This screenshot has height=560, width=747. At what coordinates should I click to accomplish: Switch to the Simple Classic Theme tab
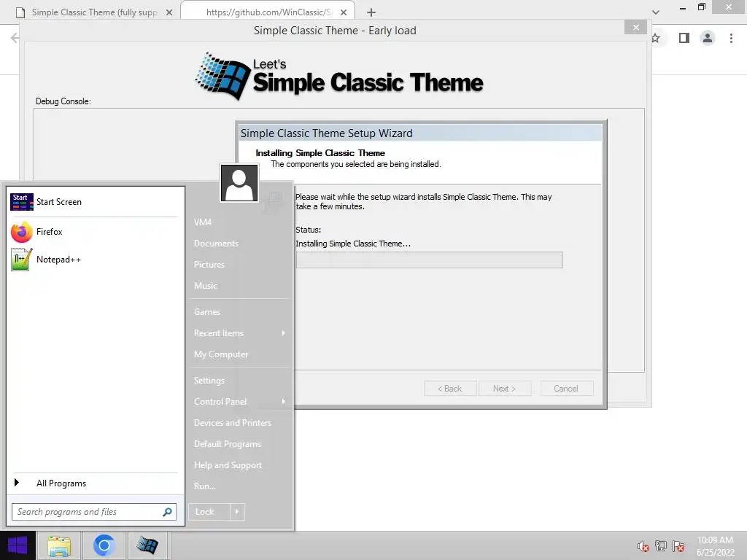coord(94,12)
